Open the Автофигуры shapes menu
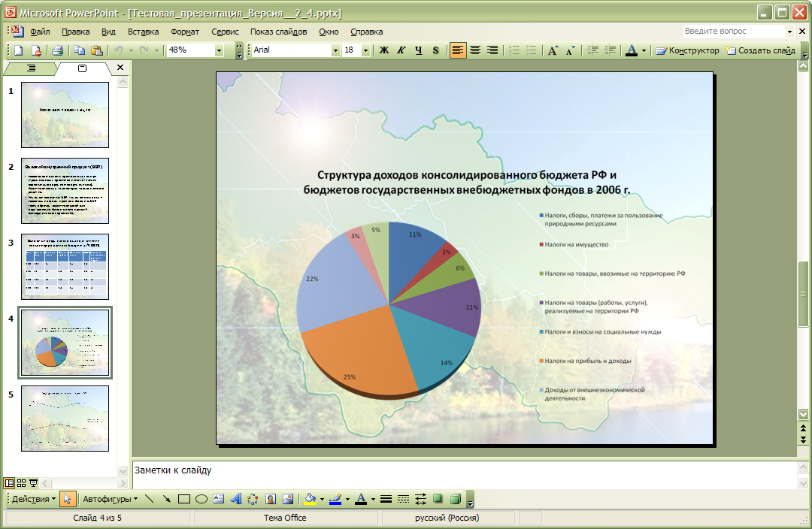The height and width of the screenshot is (529, 812). [x=111, y=499]
